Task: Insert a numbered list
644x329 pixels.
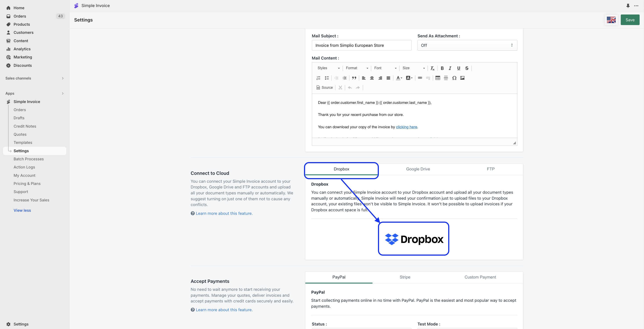Action: (318, 78)
